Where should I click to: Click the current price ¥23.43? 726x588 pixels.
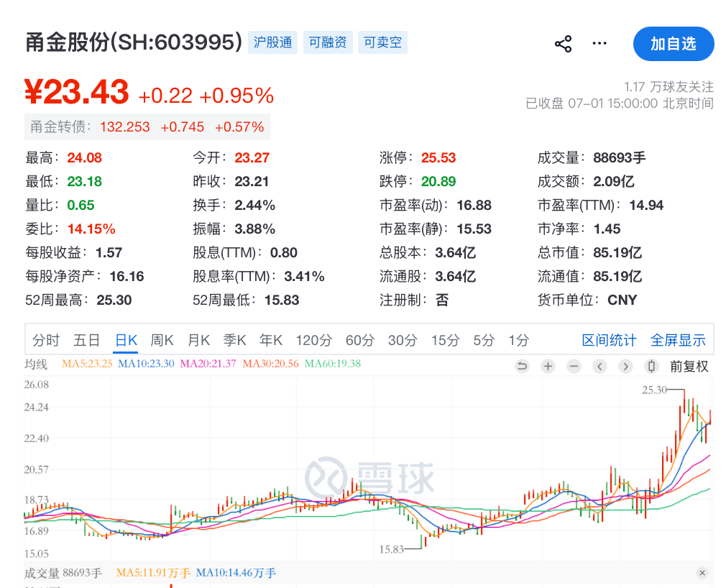coord(77,92)
